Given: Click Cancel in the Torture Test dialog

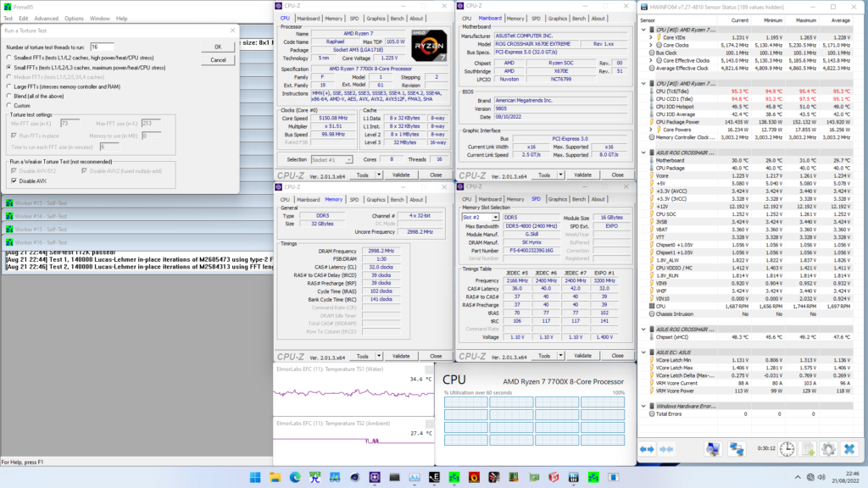Looking at the screenshot, I should click(218, 60).
